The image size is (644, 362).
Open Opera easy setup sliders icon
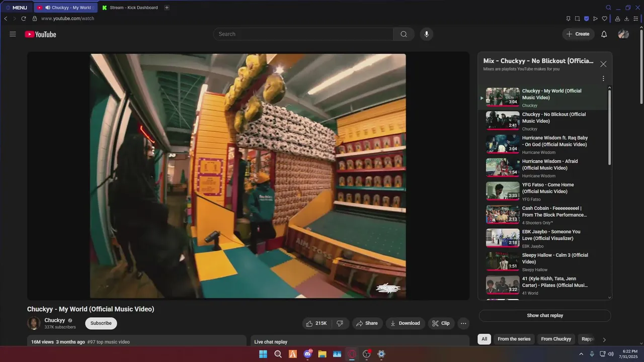[x=635, y=19]
